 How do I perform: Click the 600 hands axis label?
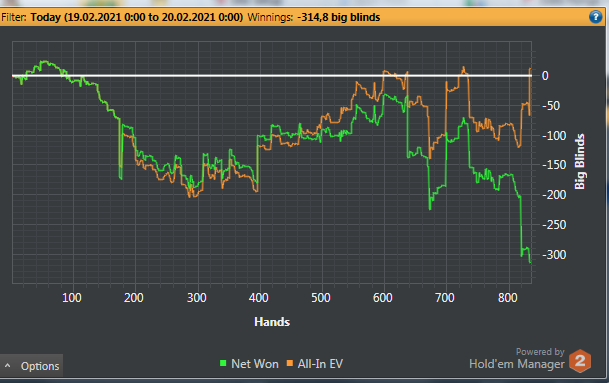(x=383, y=298)
